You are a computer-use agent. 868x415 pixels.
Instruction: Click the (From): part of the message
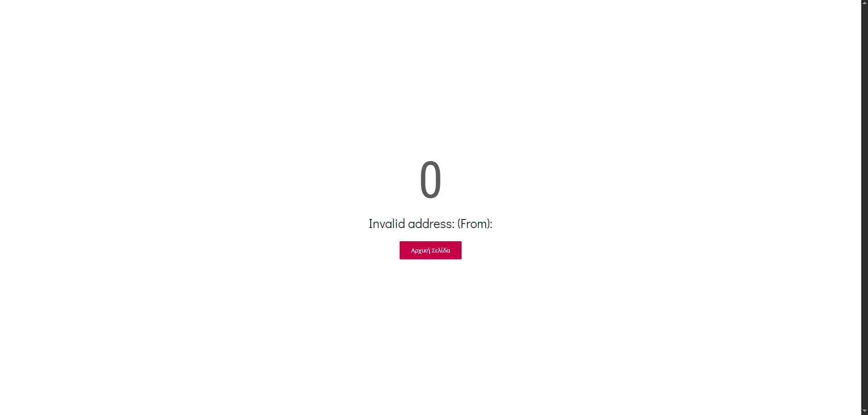tap(475, 224)
